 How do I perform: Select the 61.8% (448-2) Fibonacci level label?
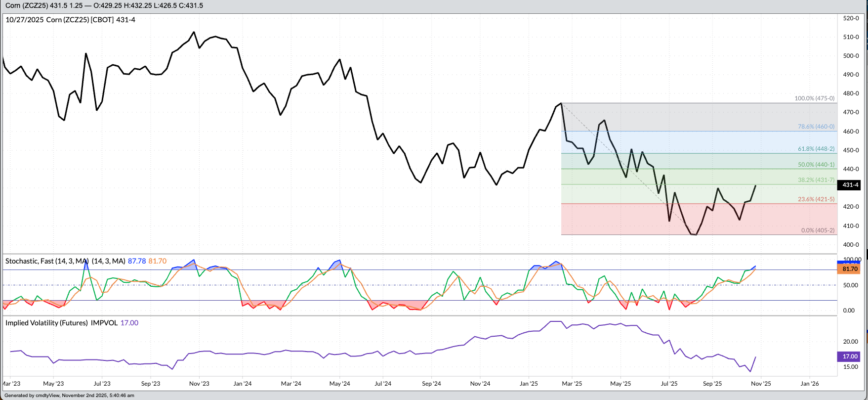pyautogui.click(x=816, y=149)
